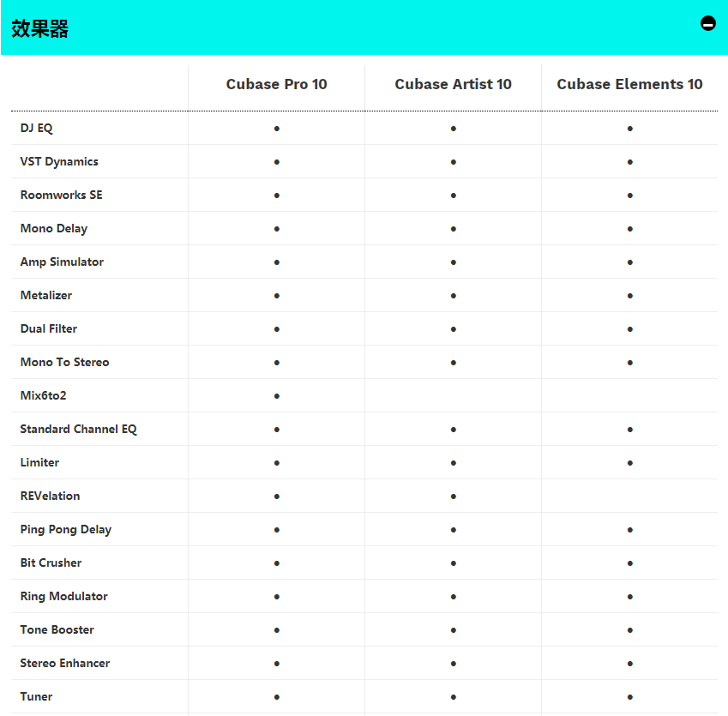Click the REVelation row label
The width and height of the screenshot is (728, 716).
pyautogui.click(x=50, y=496)
